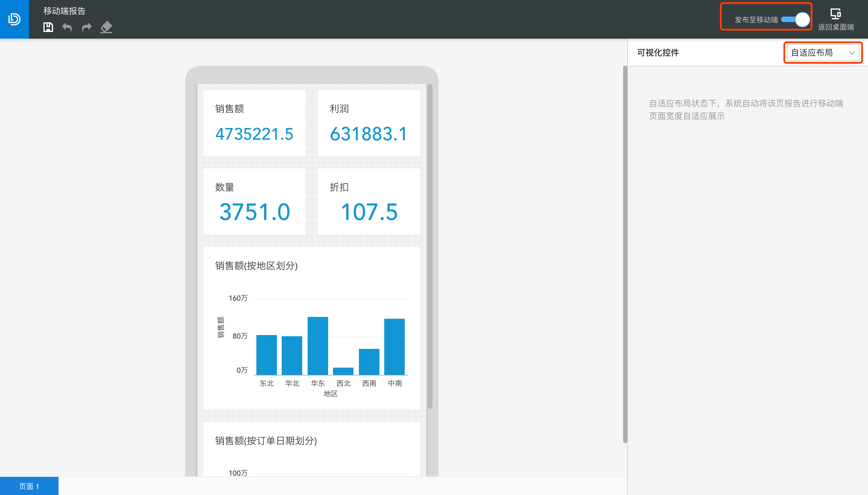Screen dimensions: 868x495
Task: Click the app logo icon at top-left
Action: click(14, 19)
